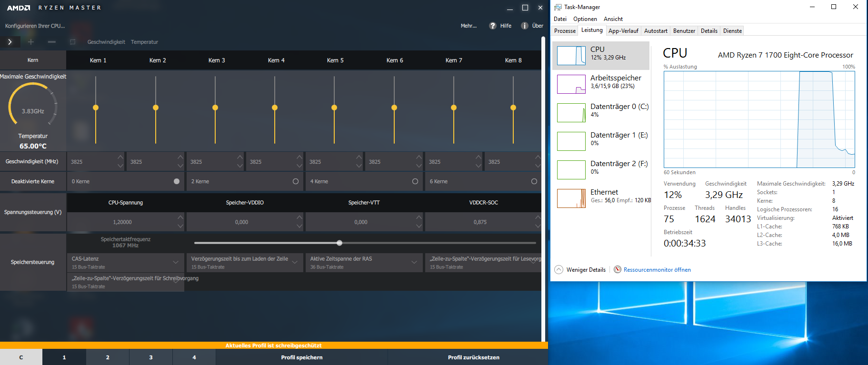Click the Kern 5 speed slider handle
Screen dimensions: 868x365
coord(334,108)
